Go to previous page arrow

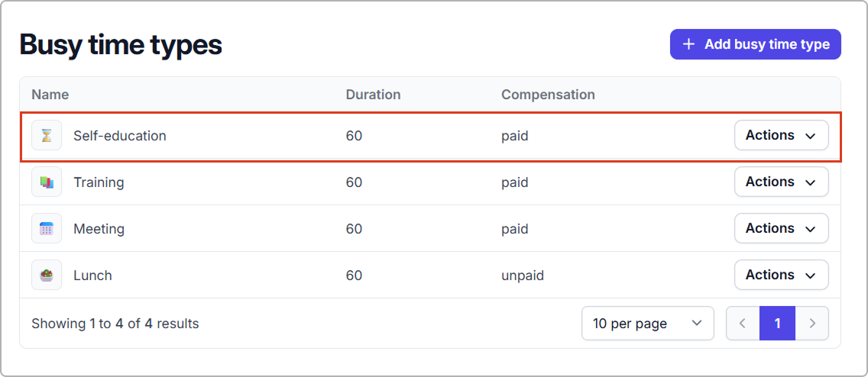[743, 324]
